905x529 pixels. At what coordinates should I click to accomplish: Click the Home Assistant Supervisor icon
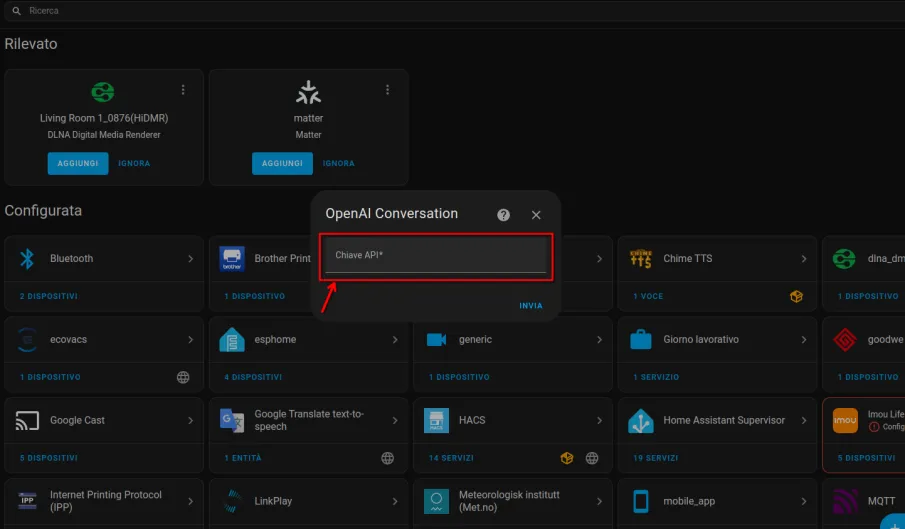(641, 421)
